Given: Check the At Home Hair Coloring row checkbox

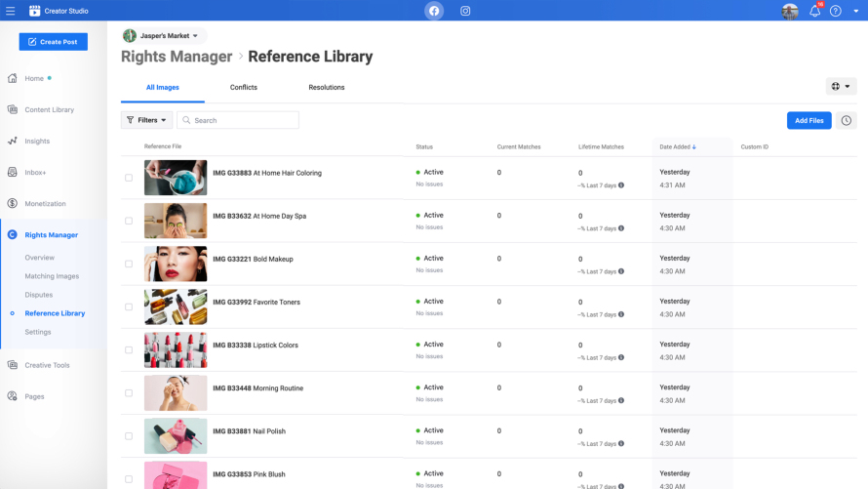Looking at the screenshot, I should coord(129,178).
